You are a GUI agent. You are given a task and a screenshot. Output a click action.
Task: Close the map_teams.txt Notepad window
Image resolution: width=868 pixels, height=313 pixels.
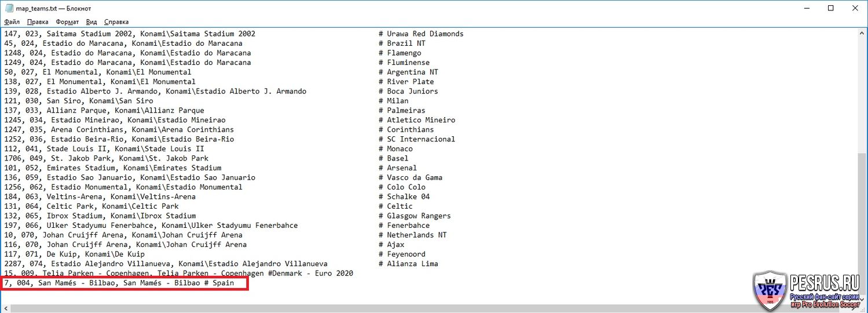[x=855, y=8]
